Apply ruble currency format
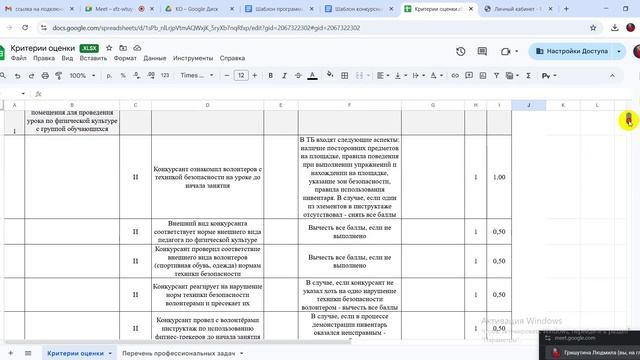640x360 pixels. point(109,76)
